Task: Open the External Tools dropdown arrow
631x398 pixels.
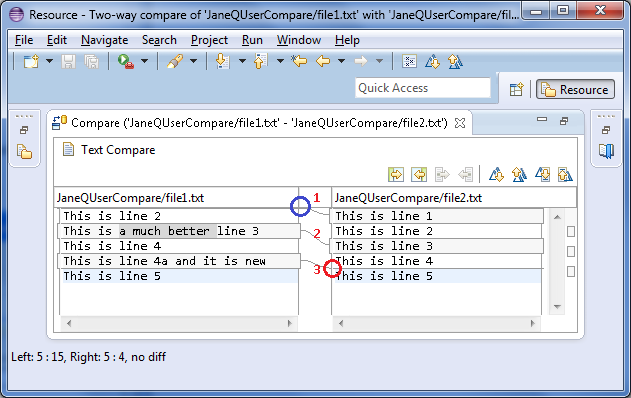Action: [x=144, y=61]
